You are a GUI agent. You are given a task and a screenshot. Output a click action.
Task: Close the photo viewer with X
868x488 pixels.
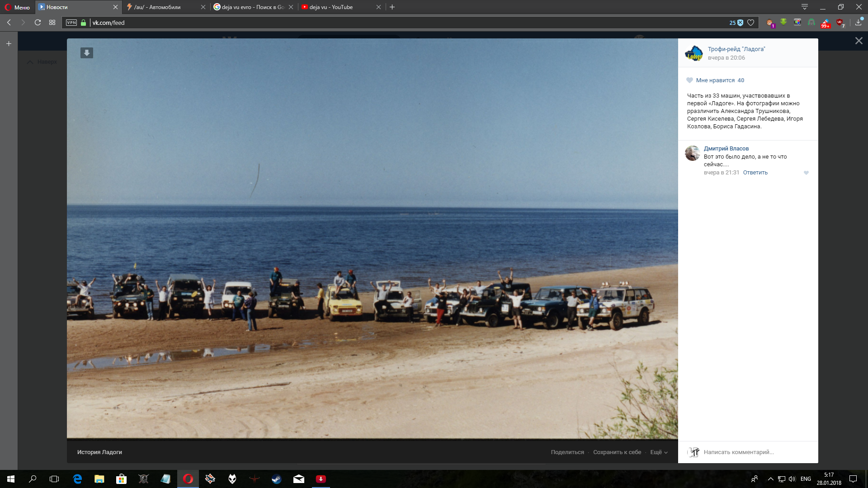pyautogui.click(x=859, y=41)
